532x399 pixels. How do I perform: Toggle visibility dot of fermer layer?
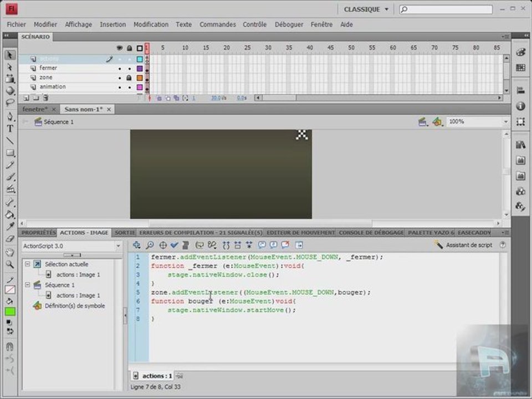[120, 69]
